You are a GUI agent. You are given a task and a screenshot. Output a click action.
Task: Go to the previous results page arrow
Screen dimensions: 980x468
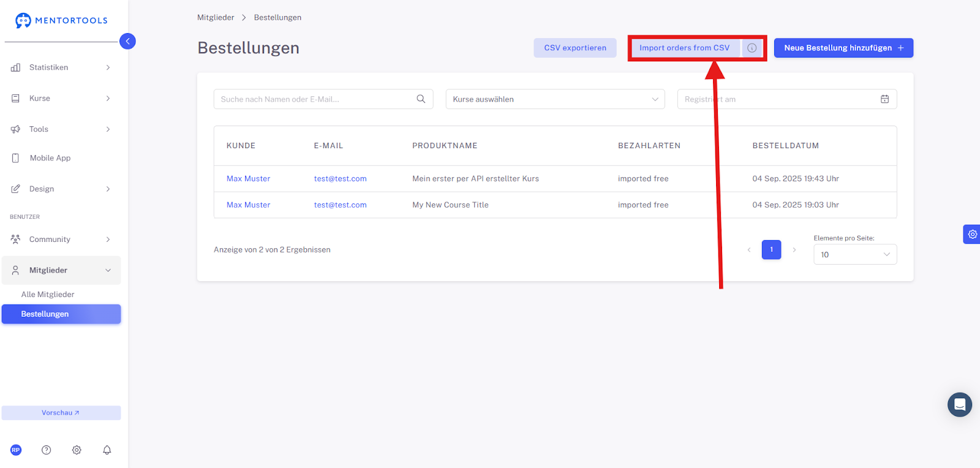coord(748,249)
